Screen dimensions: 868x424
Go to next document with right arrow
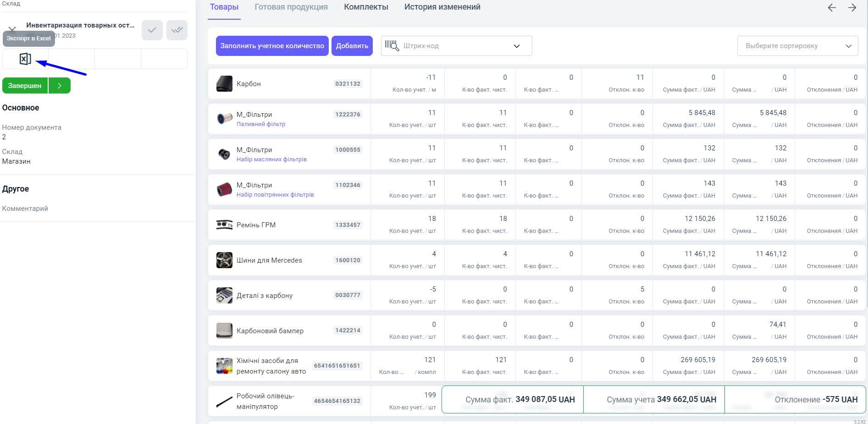click(x=852, y=8)
